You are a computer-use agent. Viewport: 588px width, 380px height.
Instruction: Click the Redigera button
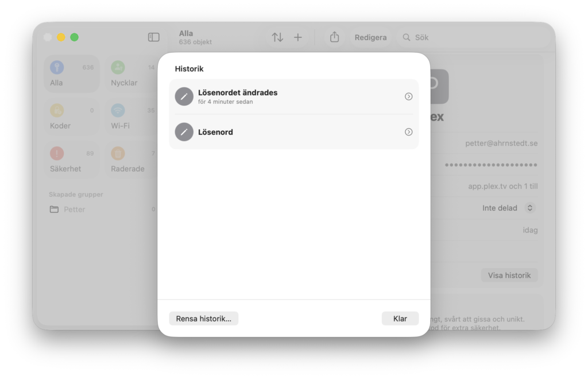tap(370, 37)
